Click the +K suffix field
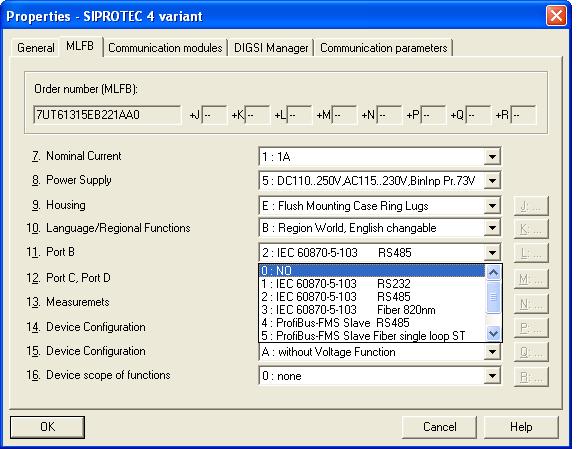Image resolution: width=579 pixels, height=449 pixels. click(257, 115)
